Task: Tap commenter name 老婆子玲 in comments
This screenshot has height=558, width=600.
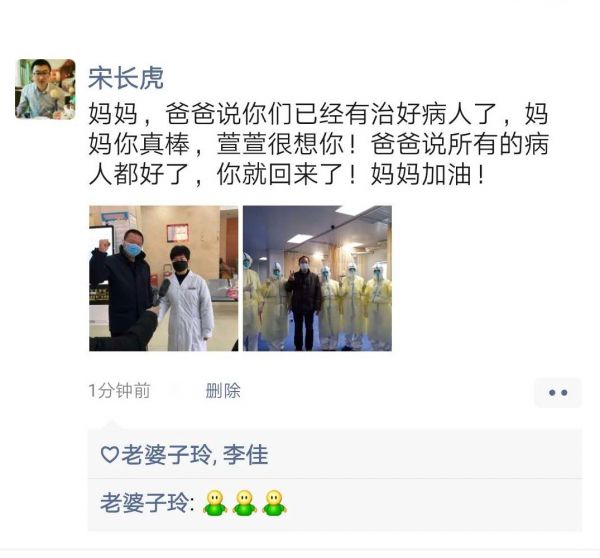Action: [144, 503]
